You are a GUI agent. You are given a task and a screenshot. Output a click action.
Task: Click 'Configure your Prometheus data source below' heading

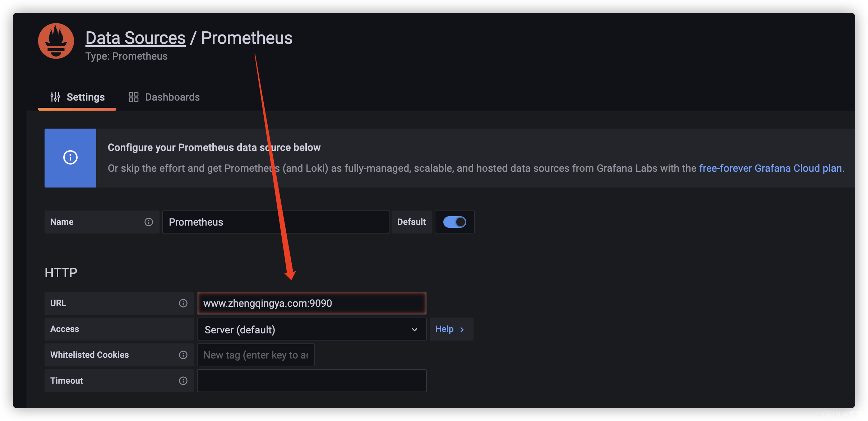[x=214, y=147]
